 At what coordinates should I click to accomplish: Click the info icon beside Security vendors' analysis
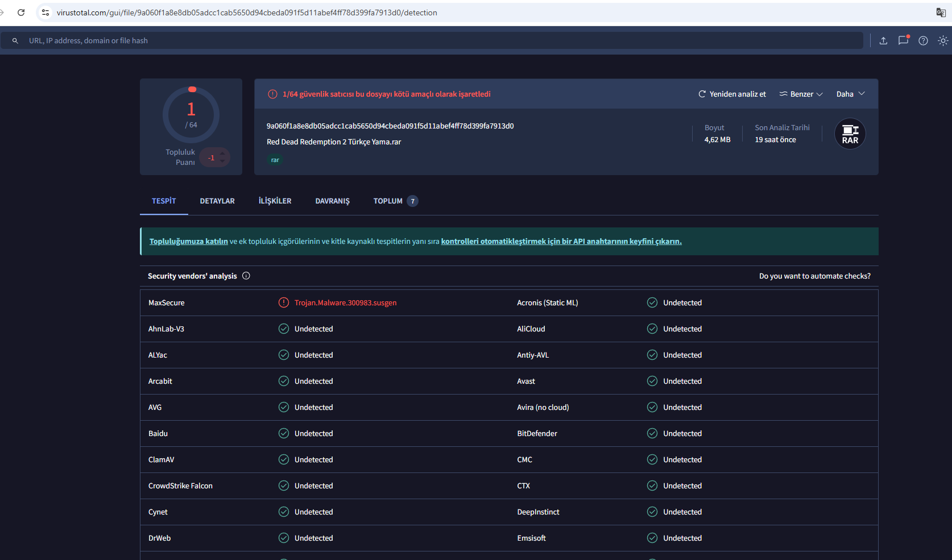[246, 276]
